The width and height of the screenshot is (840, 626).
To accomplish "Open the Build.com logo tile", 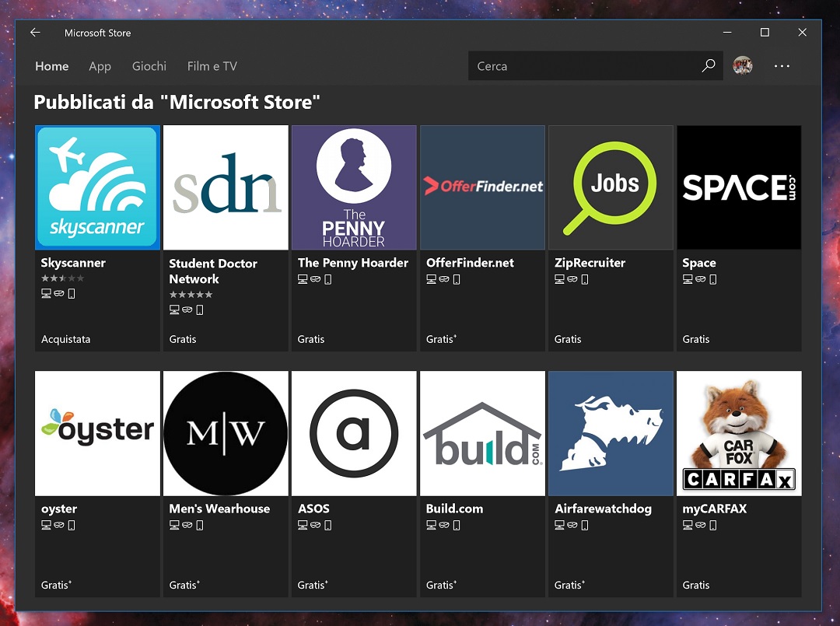I will 483,433.
